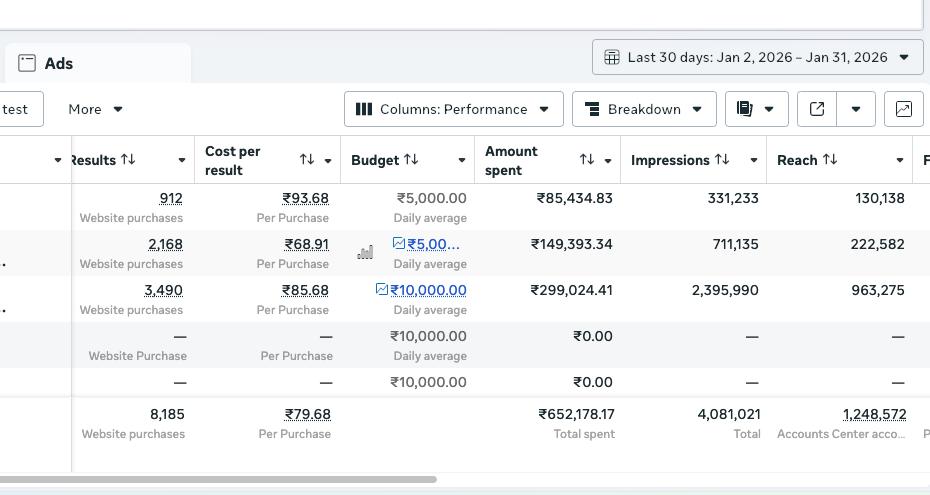
Task: Sort by Budget column arrows
Action: (x=411, y=160)
